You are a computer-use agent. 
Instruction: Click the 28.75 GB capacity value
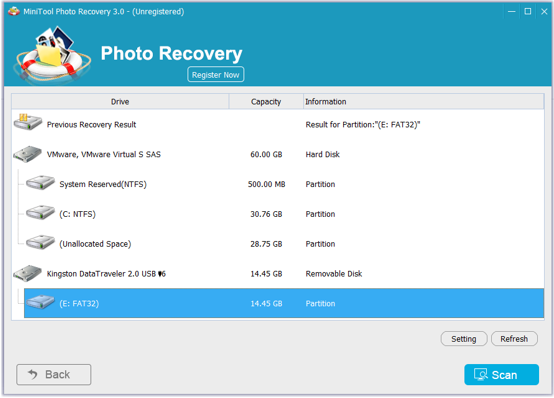coord(266,244)
